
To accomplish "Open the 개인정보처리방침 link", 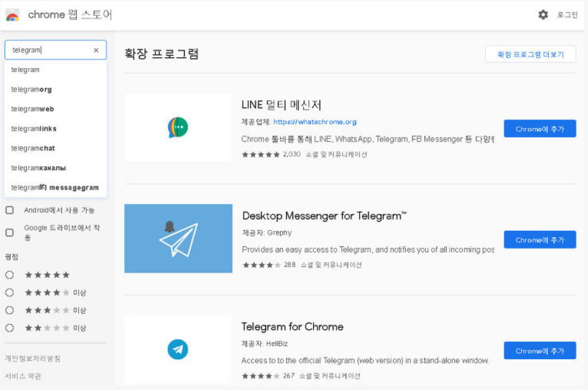I will (33, 359).
